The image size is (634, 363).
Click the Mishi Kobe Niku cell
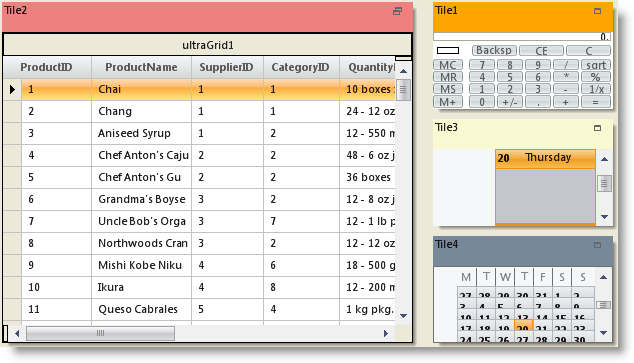coord(142,265)
